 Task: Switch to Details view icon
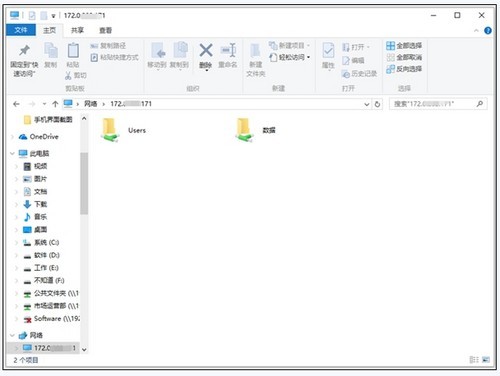coord(474,359)
